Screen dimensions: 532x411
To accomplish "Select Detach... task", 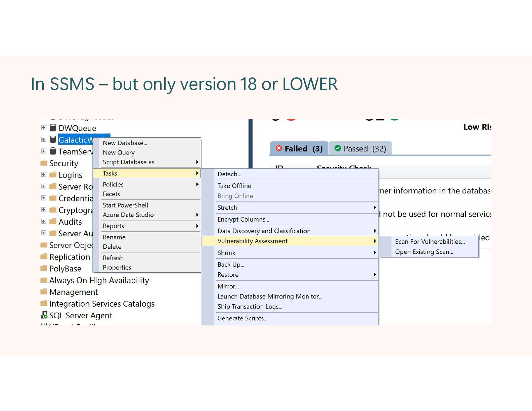I will pyautogui.click(x=290, y=174).
